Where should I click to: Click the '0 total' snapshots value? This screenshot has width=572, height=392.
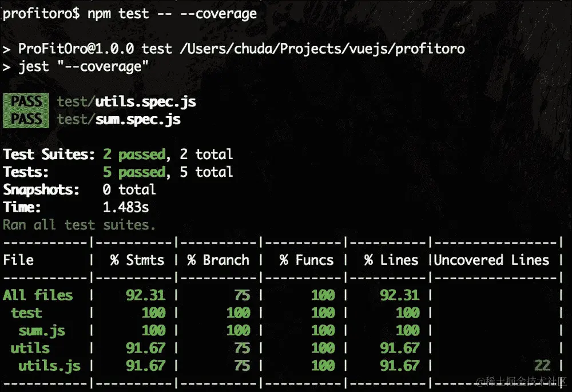point(129,189)
